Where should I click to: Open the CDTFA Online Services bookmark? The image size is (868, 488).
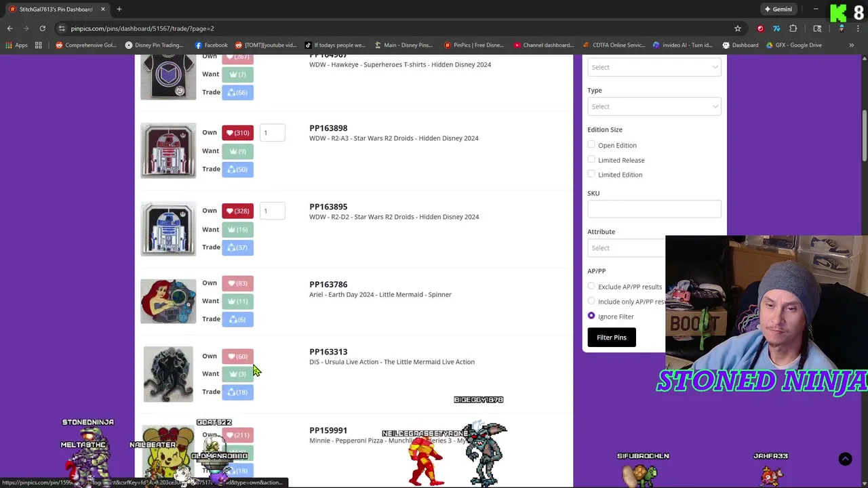pos(614,45)
